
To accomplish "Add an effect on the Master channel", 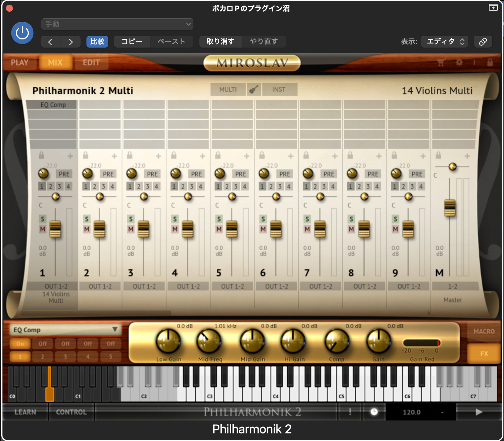I will (467, 156).
